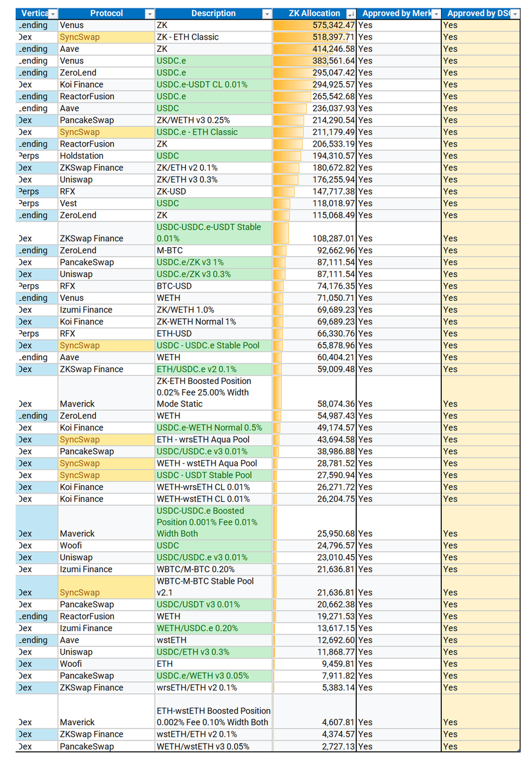Click the USDC.e-USDT CL 0.01% cell

[214, 84]
